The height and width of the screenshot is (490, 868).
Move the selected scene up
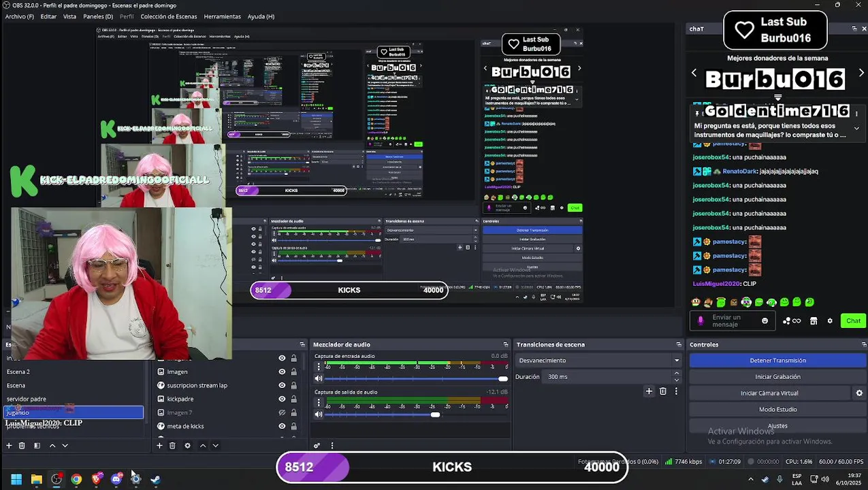click(52, 446)
